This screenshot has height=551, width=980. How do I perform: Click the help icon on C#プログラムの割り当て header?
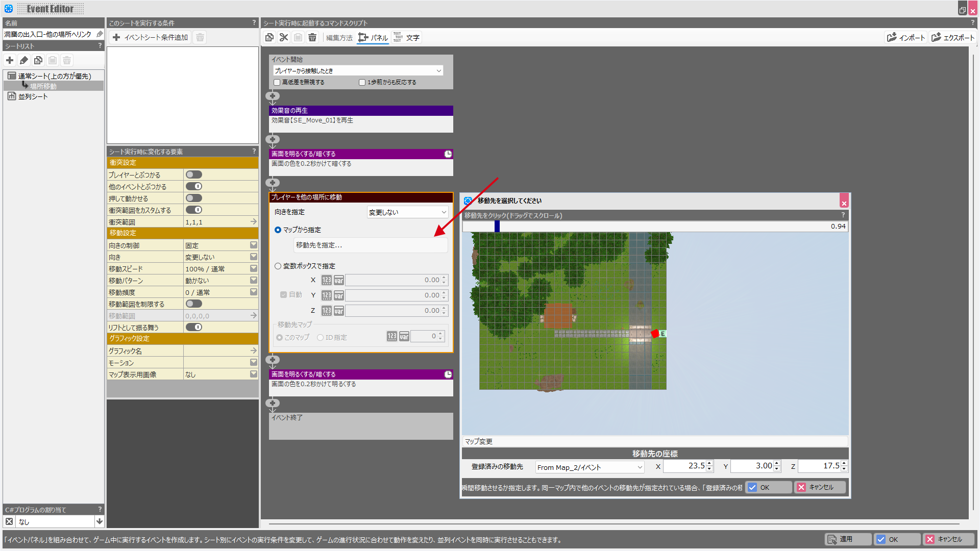coord(100,509)
